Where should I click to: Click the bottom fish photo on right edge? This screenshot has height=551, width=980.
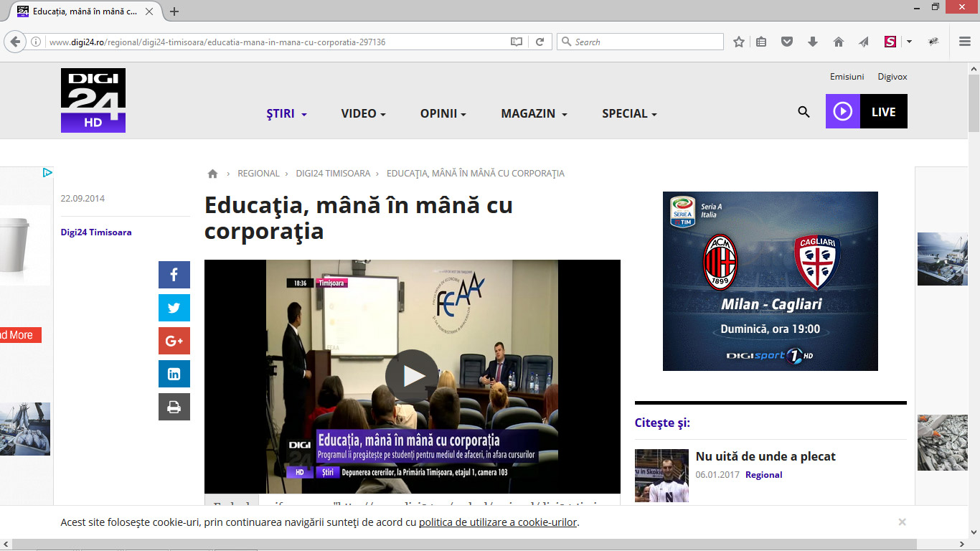coord(943,443)
